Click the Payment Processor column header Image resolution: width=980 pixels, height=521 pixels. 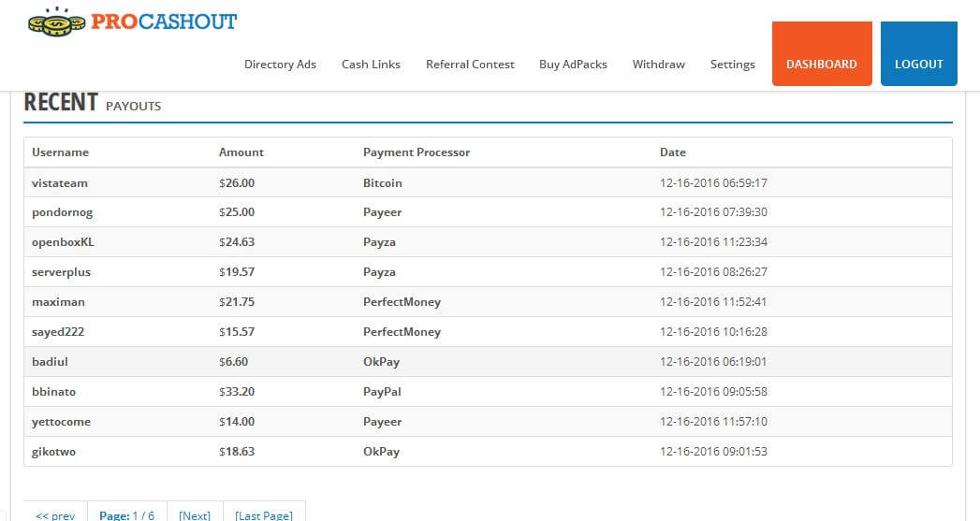(417, 152)
